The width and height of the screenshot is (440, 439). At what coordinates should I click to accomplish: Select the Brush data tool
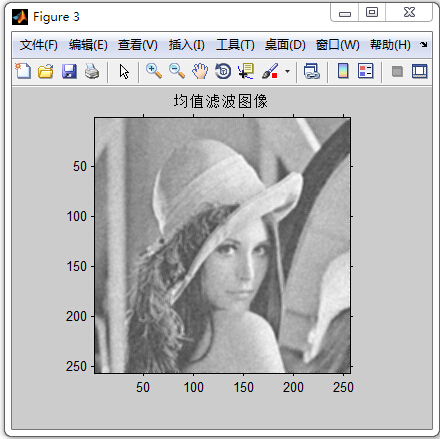tap(270, 71)
